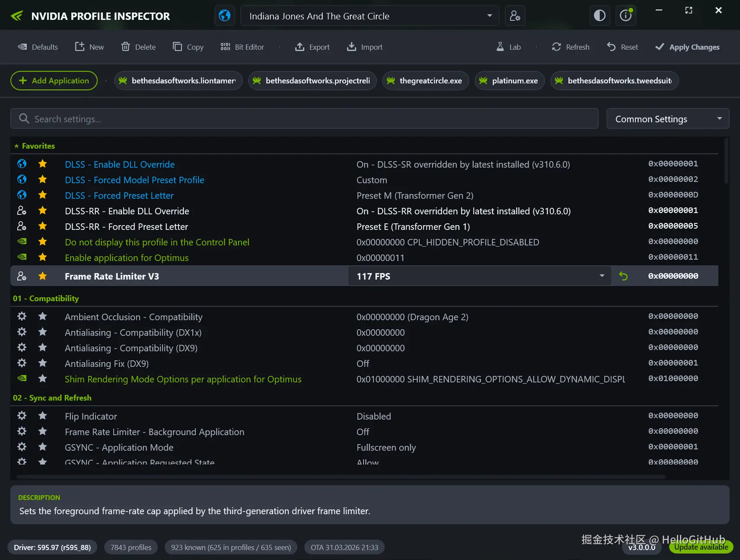The width and height of the screenshot is (740, 560).
Task: Click the search magnifier icon
Action: (24, 118)
